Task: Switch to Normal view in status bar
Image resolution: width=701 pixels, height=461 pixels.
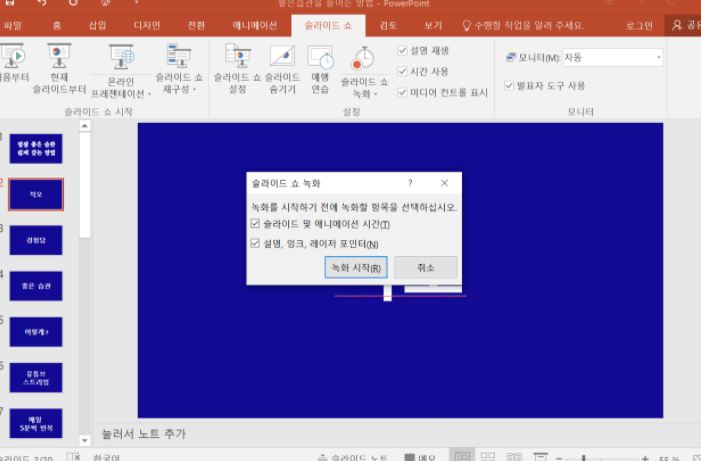Action: click(x=462, y=456)
